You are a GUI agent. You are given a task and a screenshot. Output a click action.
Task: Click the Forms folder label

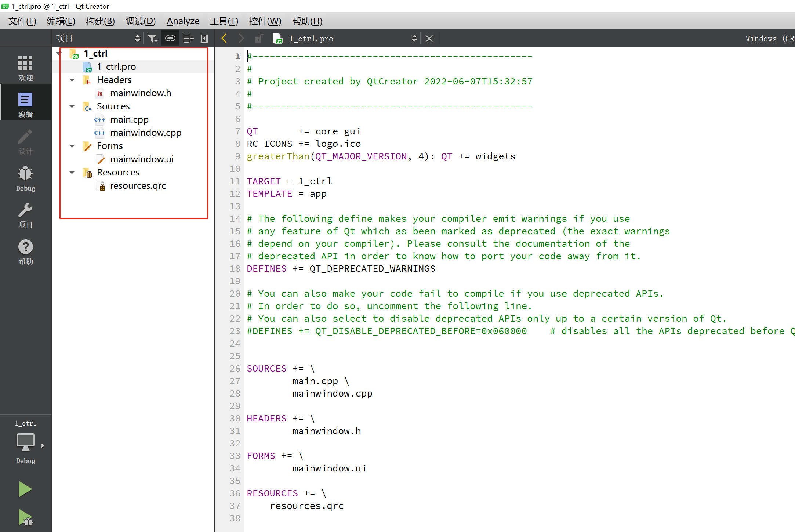(x=110, y=146)
